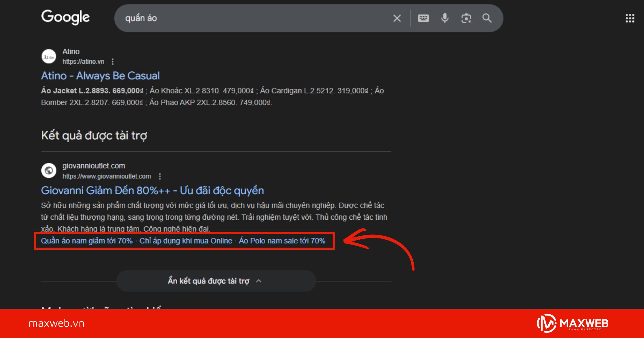Open three-dot options next to atino.vn
644x338 pixels.
[113, 62]
